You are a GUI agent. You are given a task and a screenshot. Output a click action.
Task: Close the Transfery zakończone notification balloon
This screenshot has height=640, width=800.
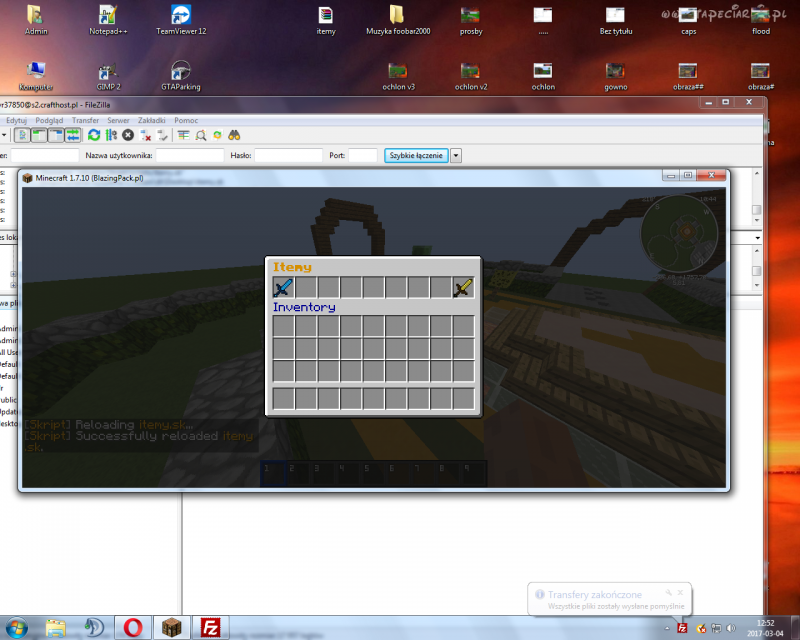[680, 593]
